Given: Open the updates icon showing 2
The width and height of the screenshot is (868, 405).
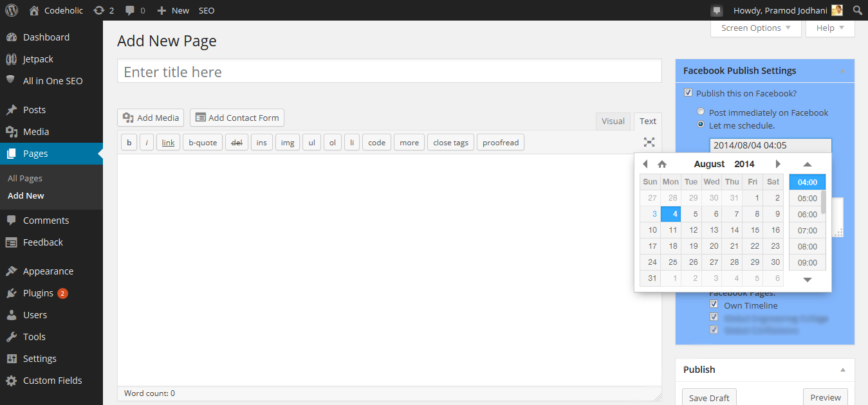Looking at the screenshot, I should (x=98, y=10).
